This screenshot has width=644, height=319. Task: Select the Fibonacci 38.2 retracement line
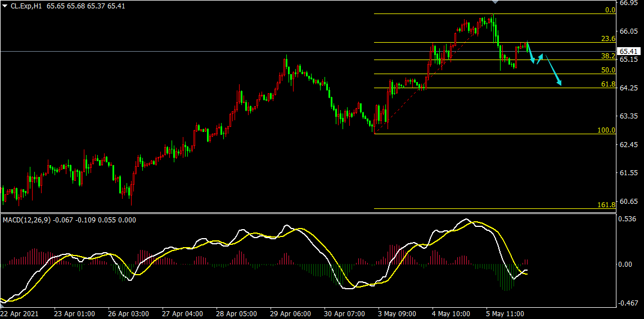coord(495,60)
